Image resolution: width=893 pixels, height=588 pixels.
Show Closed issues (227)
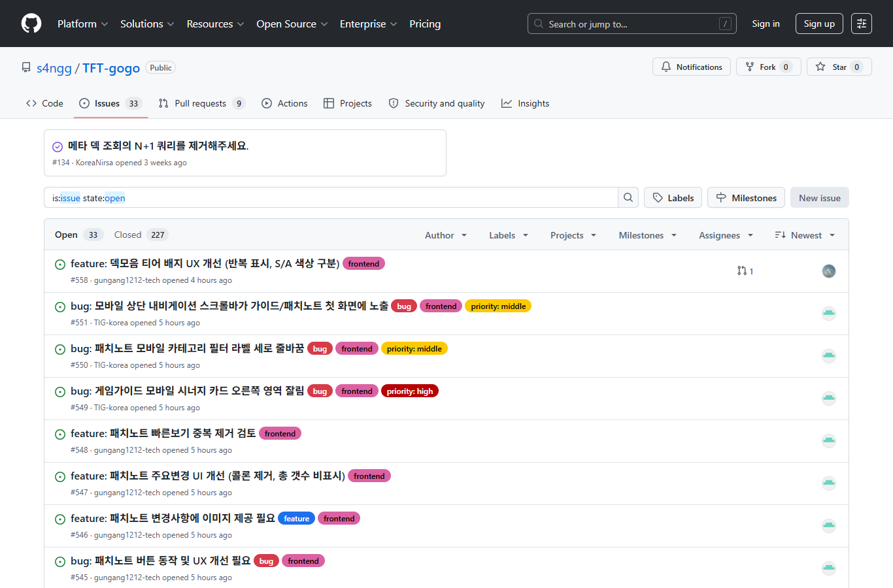pyautogui.click(x=141, y=235)
